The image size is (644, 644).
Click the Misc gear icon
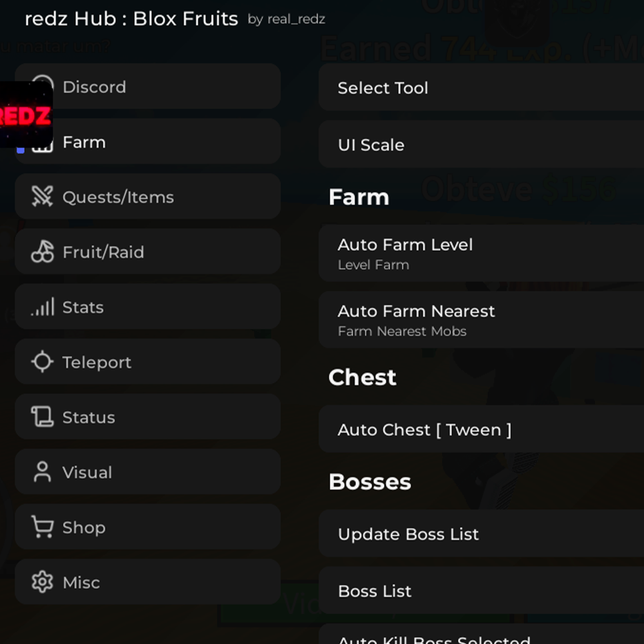coord(42,582)
